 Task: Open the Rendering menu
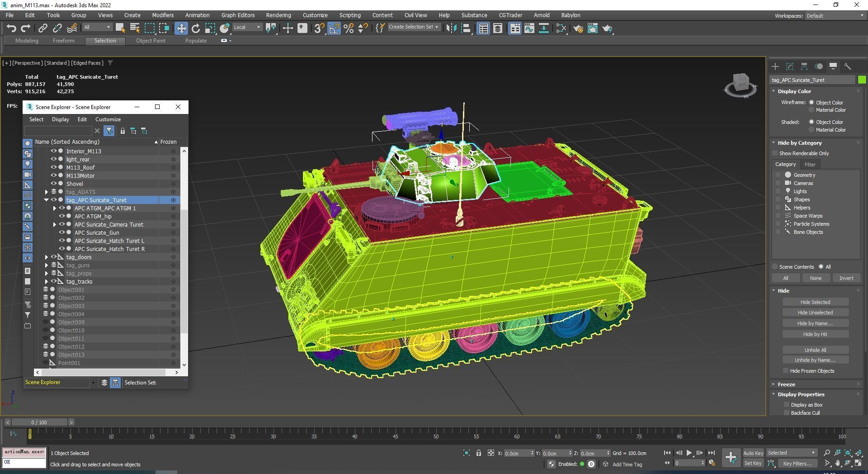tap(278, 15)
